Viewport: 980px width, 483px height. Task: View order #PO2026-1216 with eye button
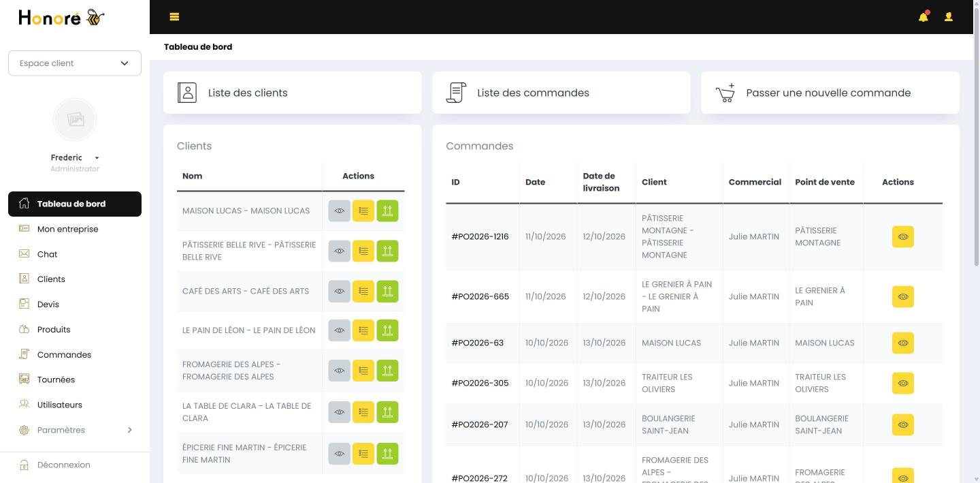[x=903, y=237]
